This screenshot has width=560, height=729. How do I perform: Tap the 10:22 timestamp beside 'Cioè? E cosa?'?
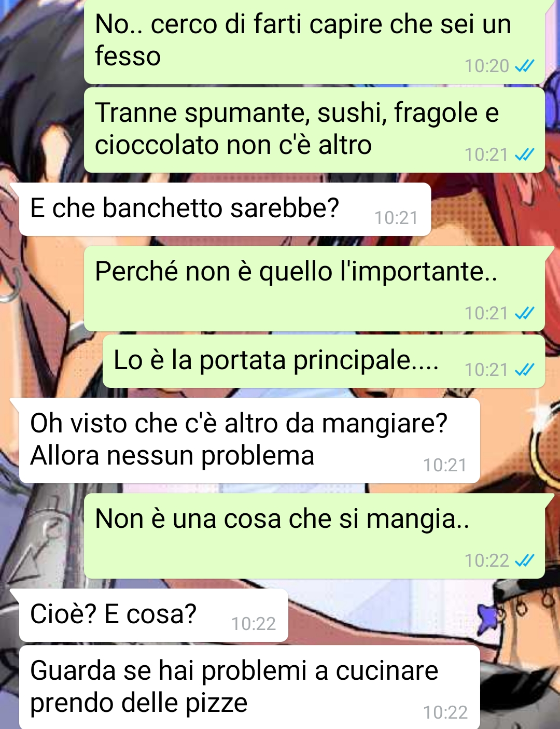click(x=254, y=624)
